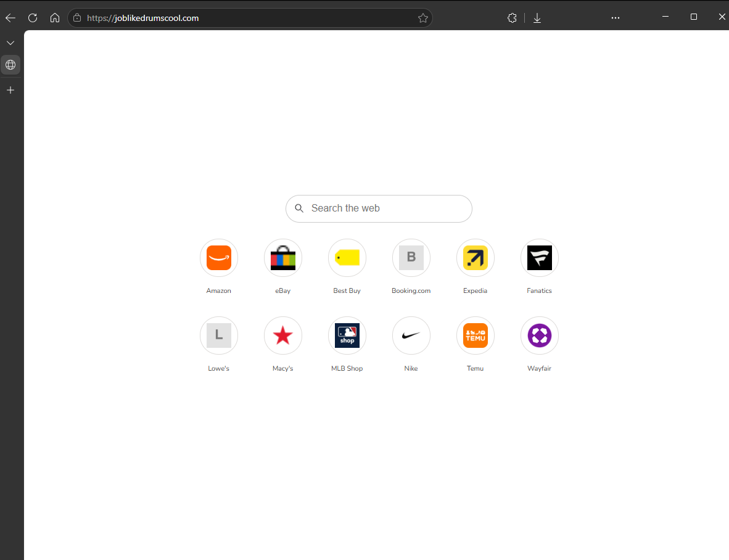The height and width of the screenshot is (560, 729).
Task: Go back using the back arrow
Action: tap(10, 18)
